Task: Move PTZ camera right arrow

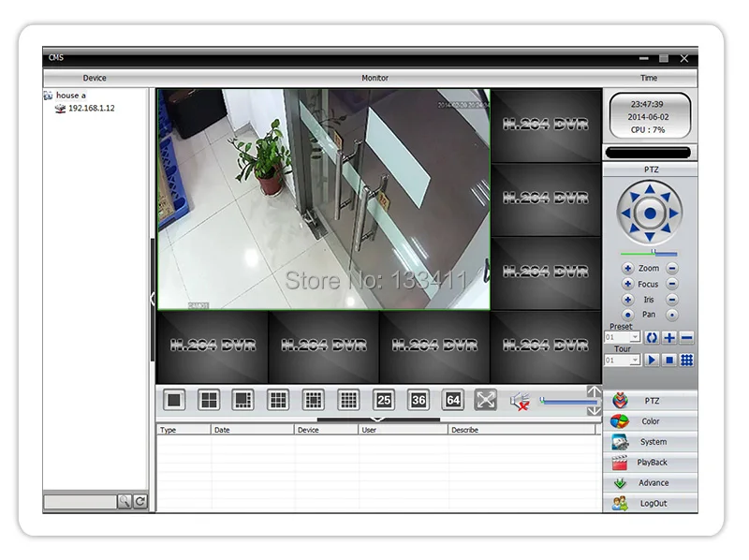Action: [673, 214]
